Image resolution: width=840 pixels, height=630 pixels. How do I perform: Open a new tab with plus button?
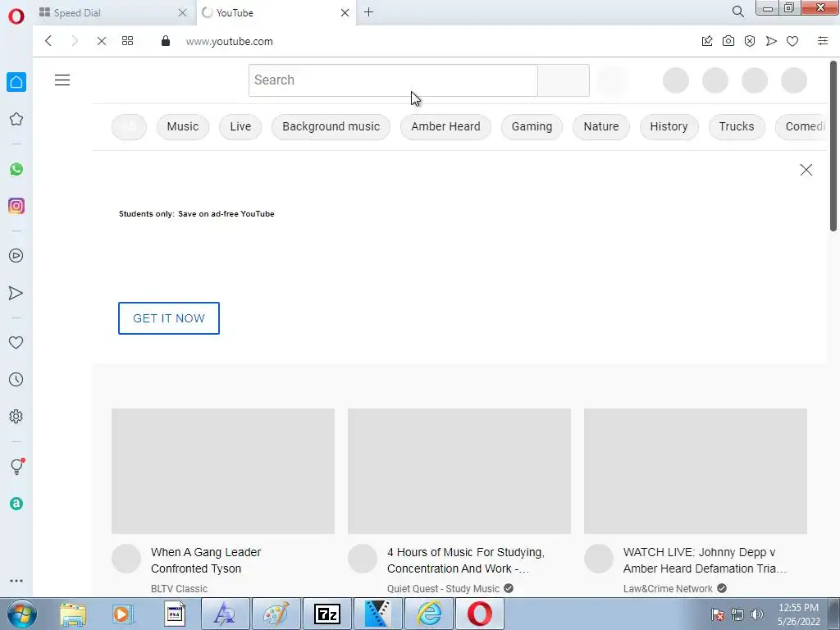click(368, 12)
